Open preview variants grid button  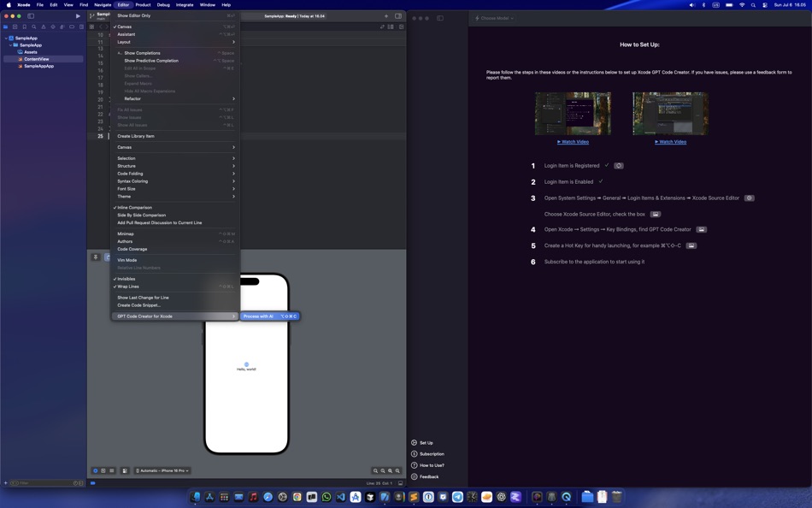[111, 470]
